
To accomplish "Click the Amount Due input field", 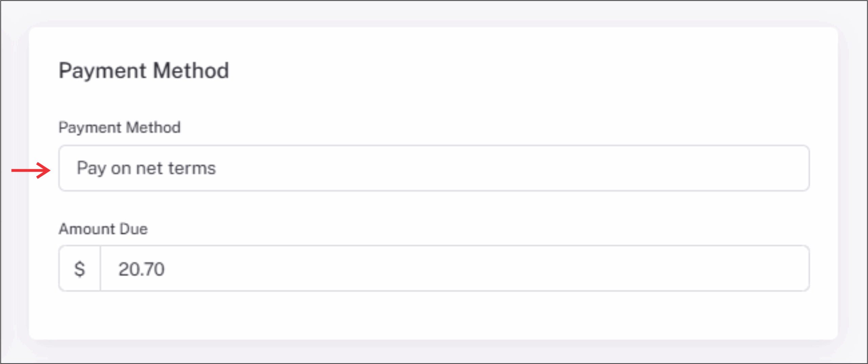I will [454, 268].
